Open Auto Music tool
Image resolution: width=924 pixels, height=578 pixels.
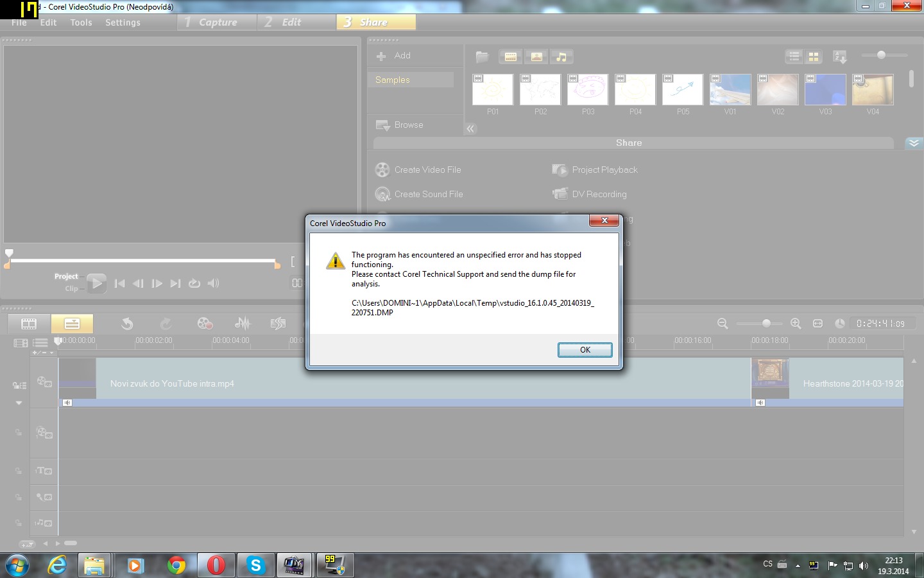(x=278, y=324)
